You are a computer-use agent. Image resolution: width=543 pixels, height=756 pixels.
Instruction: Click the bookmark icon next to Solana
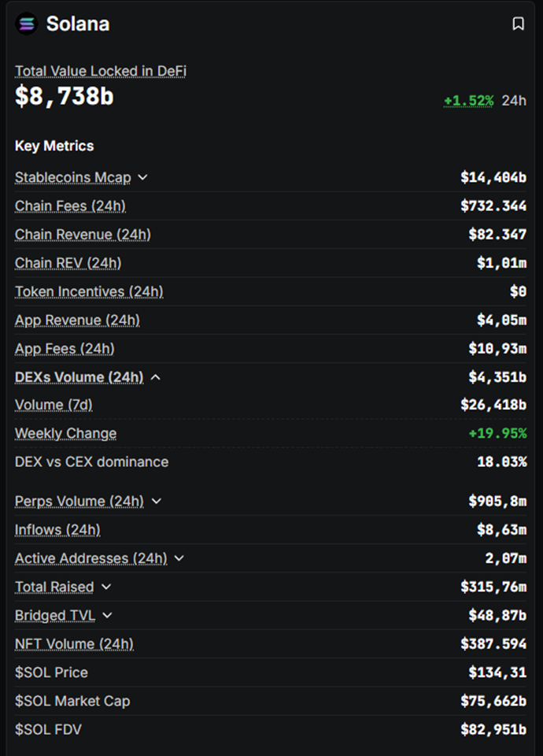tap(518, 24)
